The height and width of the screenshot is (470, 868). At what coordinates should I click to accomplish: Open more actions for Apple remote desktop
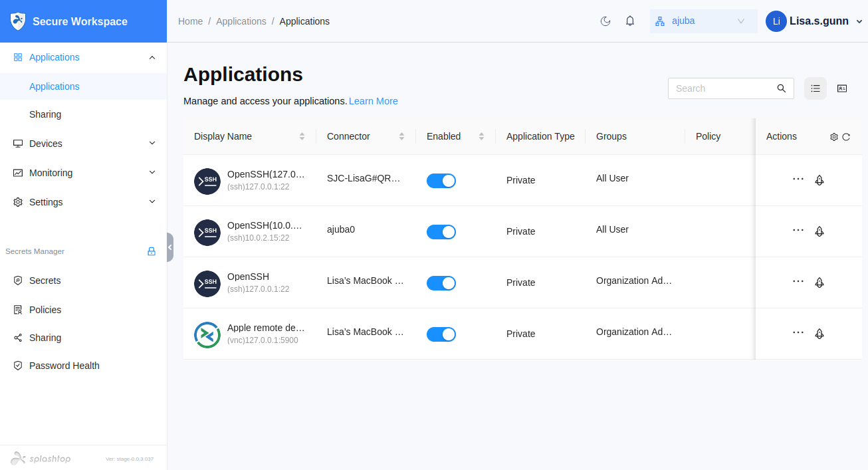click(x=798, y=333)
